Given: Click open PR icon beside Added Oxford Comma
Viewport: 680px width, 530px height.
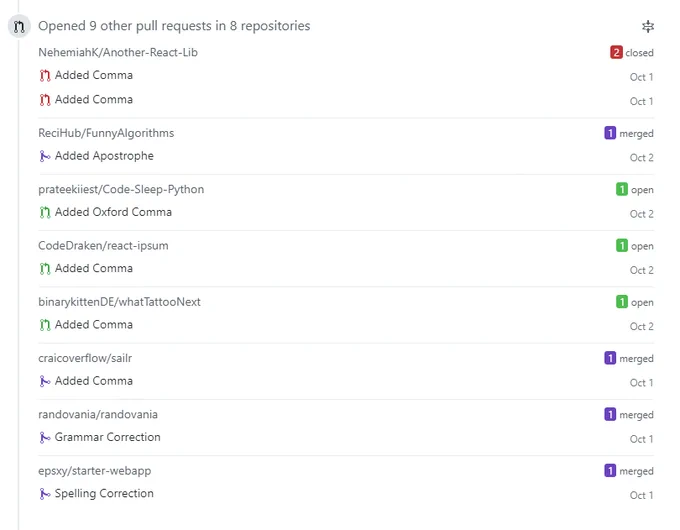Looking at the screenshot, I should tap(45, 213).
